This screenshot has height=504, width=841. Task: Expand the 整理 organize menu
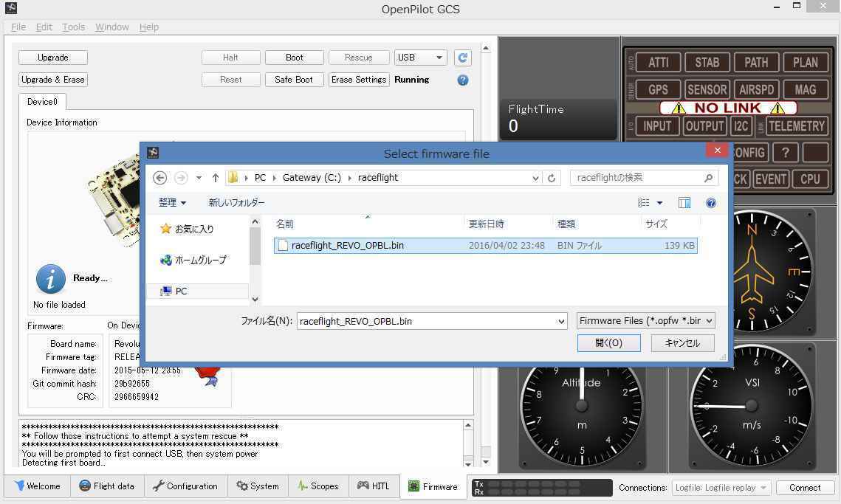point(172,203)
